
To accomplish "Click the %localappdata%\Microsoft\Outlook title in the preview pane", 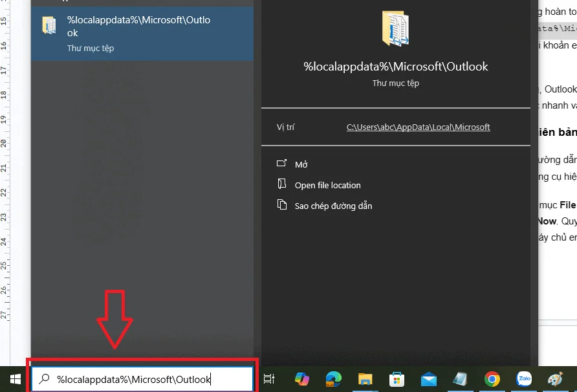I will (396, 67).
